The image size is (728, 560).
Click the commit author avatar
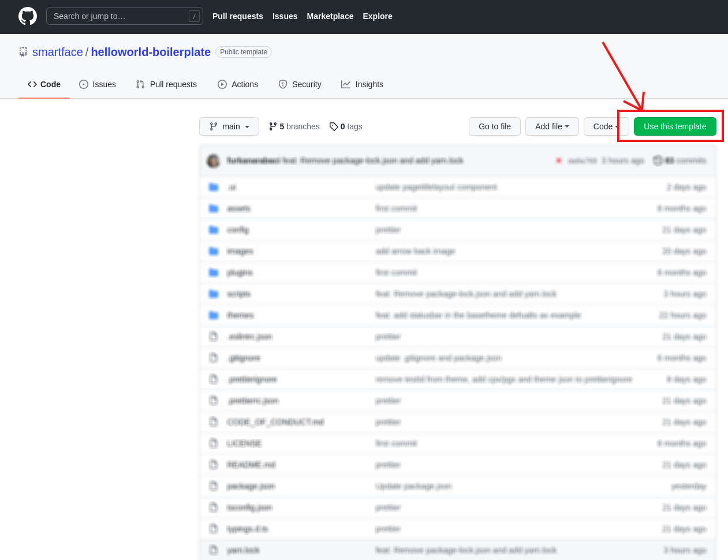(x=214, y=160)
